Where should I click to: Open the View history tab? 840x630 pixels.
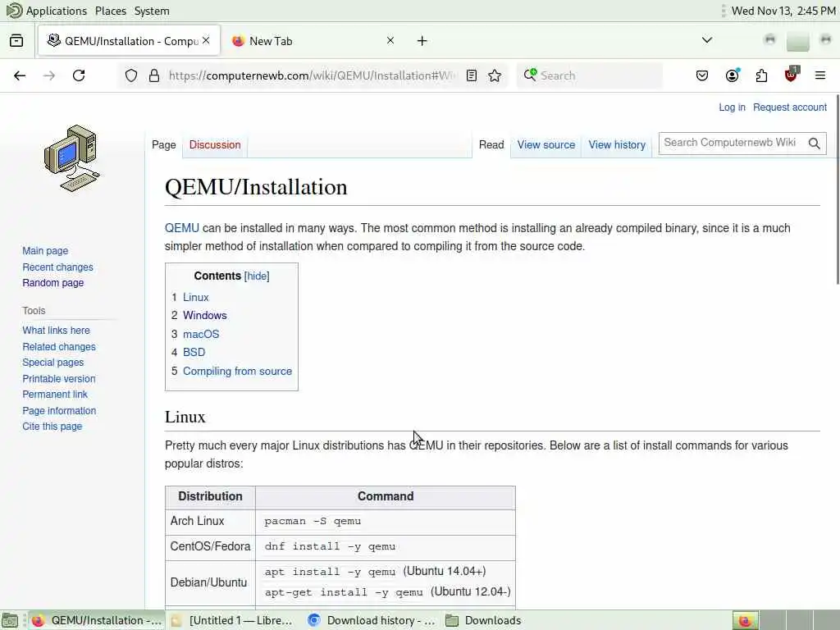click(x=617, y=144)
